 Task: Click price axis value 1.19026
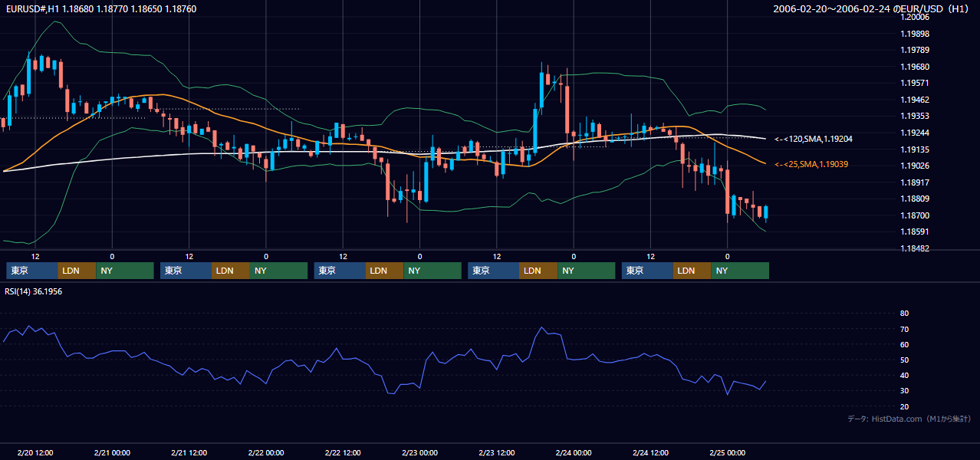[913, 166]
